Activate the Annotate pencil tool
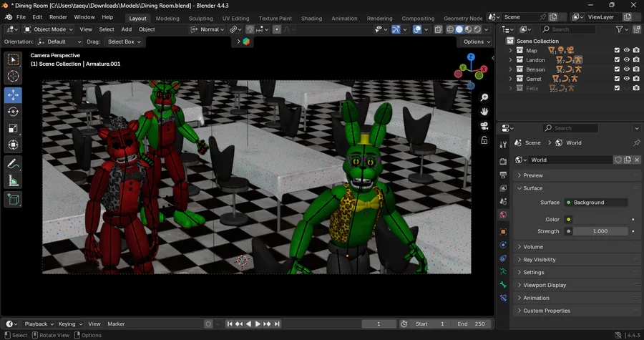The image size is (644, 340). 13,164
